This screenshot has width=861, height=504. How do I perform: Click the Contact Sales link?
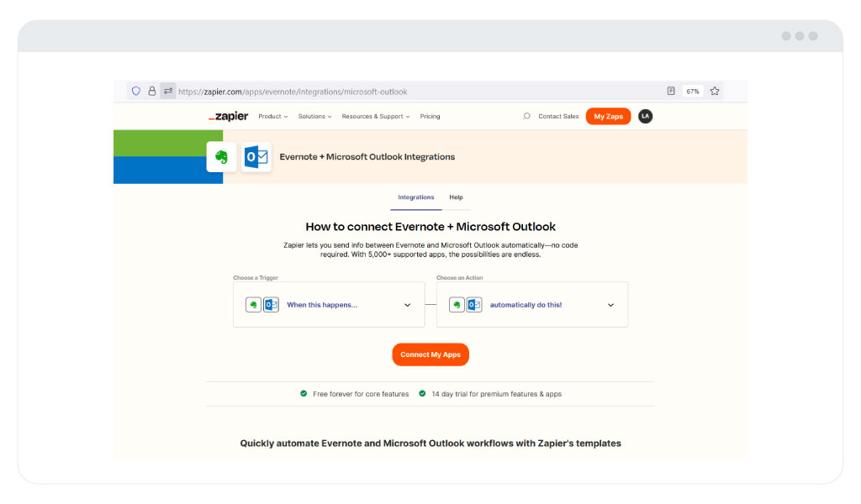click(558, 116)
